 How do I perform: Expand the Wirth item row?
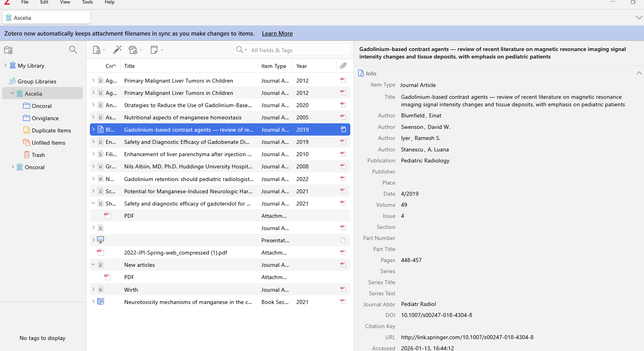point(93,289)
